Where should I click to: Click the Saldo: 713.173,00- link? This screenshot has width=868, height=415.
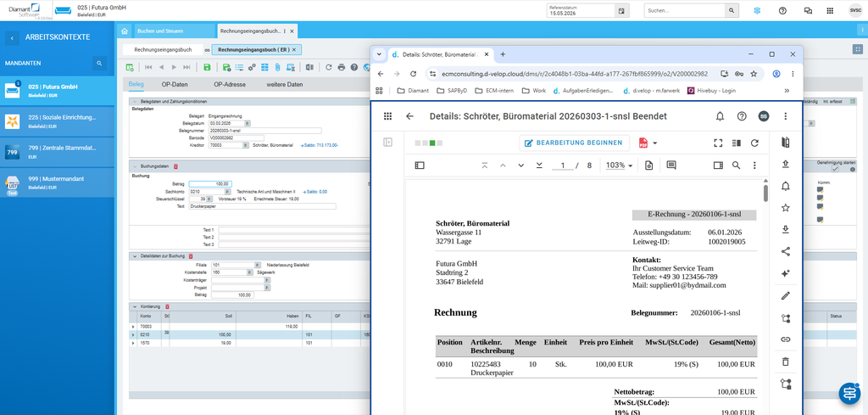(x=320, y=145)
